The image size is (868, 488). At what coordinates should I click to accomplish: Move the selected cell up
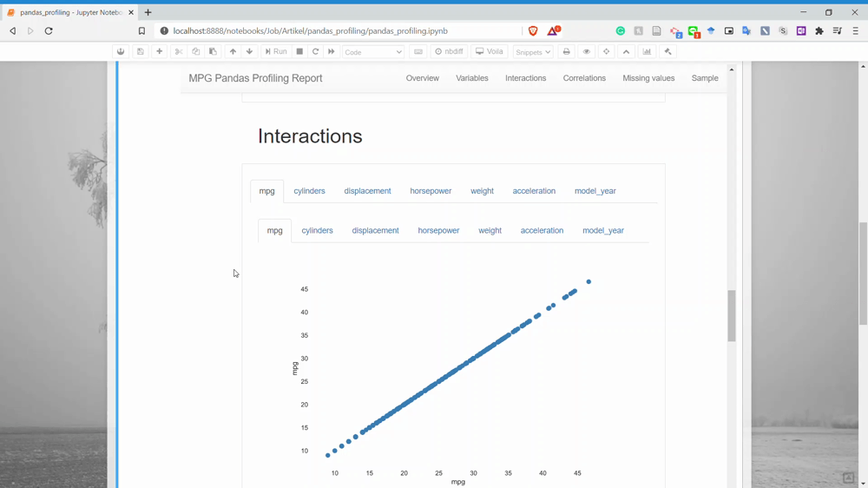pyautogui.click(x=233, y=51)
